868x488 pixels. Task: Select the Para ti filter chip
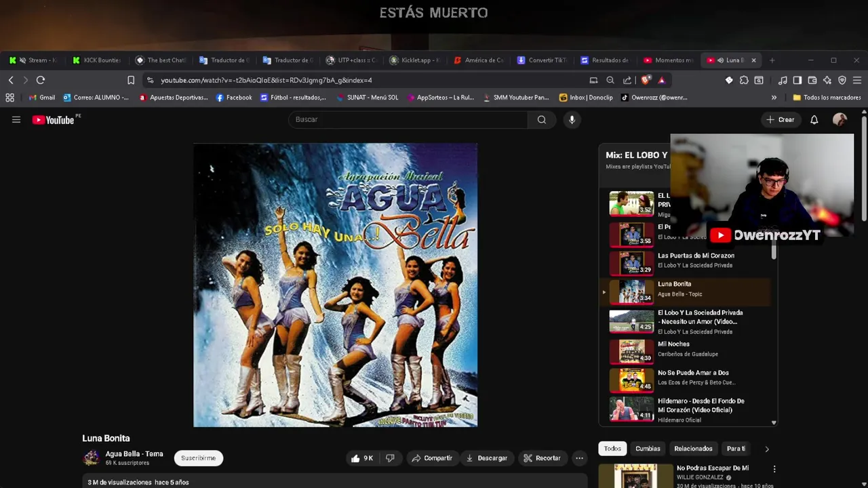(x=736, y=449)
